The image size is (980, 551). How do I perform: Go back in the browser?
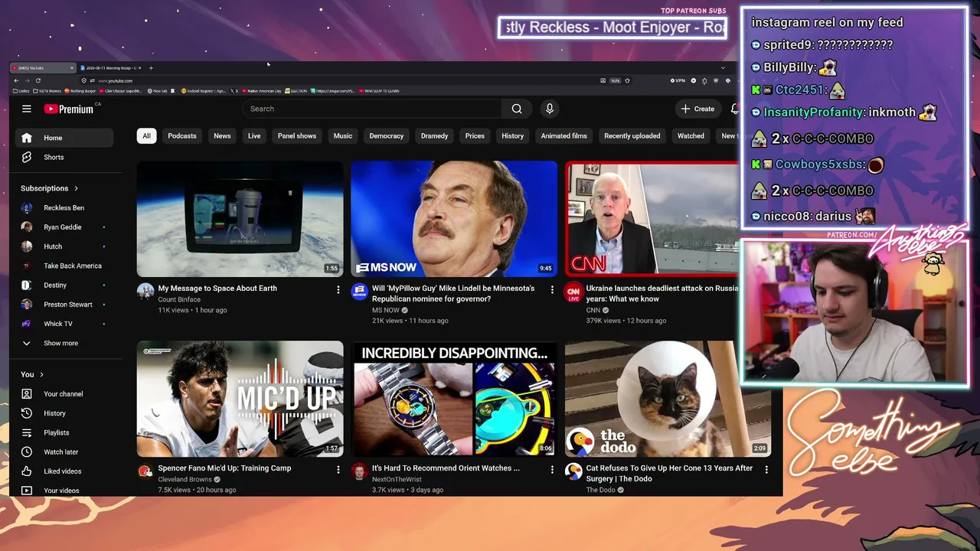(x=16, y=80)
